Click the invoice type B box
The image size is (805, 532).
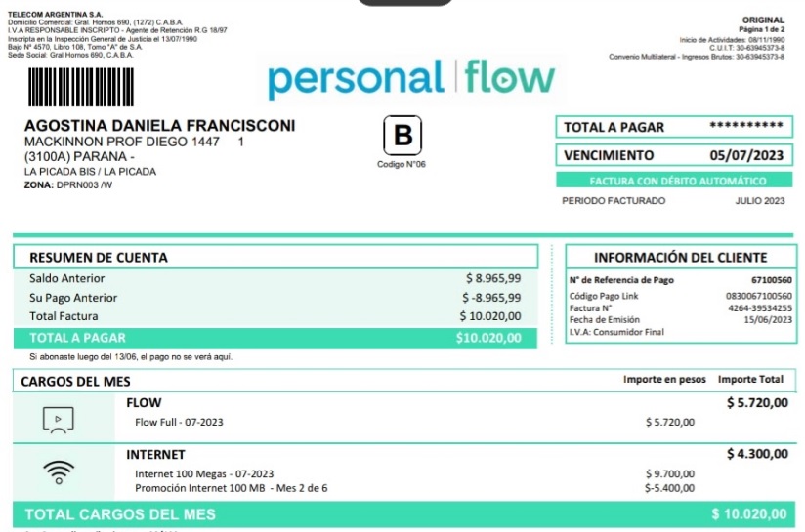coord(402,137)
